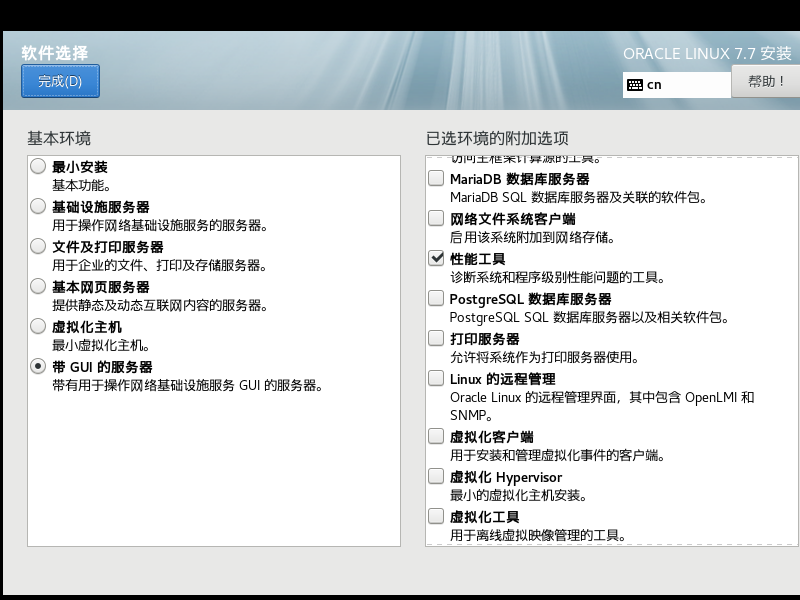
Task: Click the ORACLE LINUX 7.7 安装 heading
Action: (707, 54)
